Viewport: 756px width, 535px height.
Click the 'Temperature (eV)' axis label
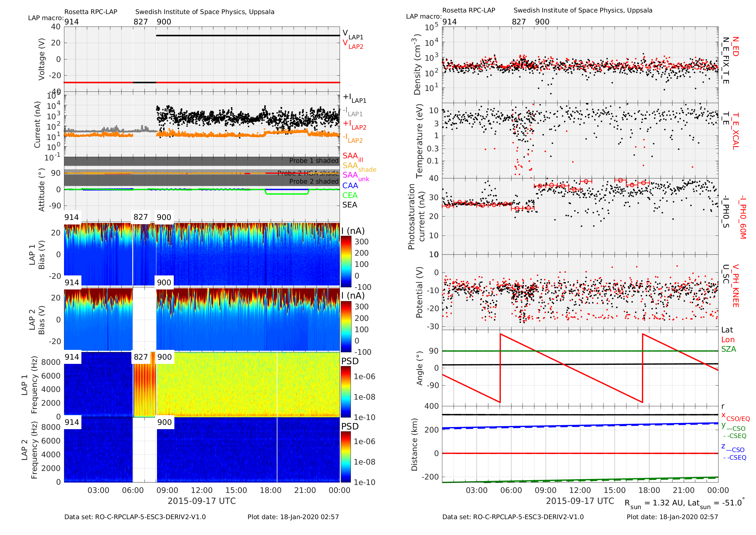click(x=419, y=141)
